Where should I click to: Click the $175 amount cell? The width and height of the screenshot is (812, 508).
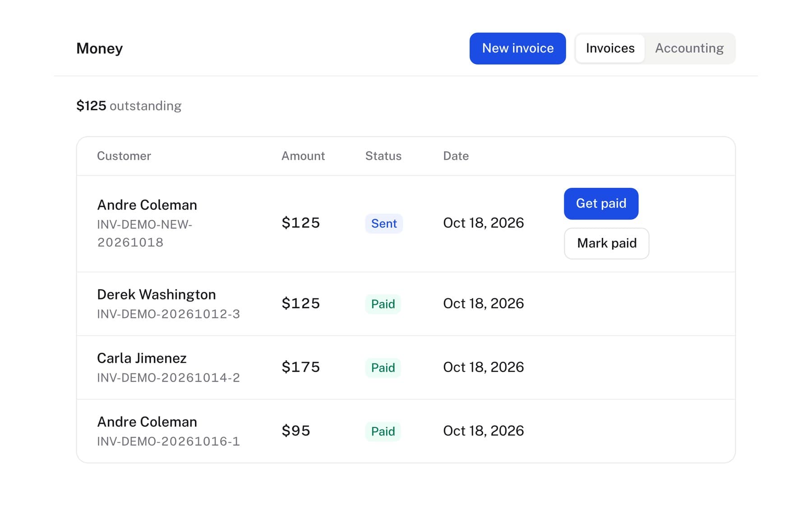coord(301,367)
